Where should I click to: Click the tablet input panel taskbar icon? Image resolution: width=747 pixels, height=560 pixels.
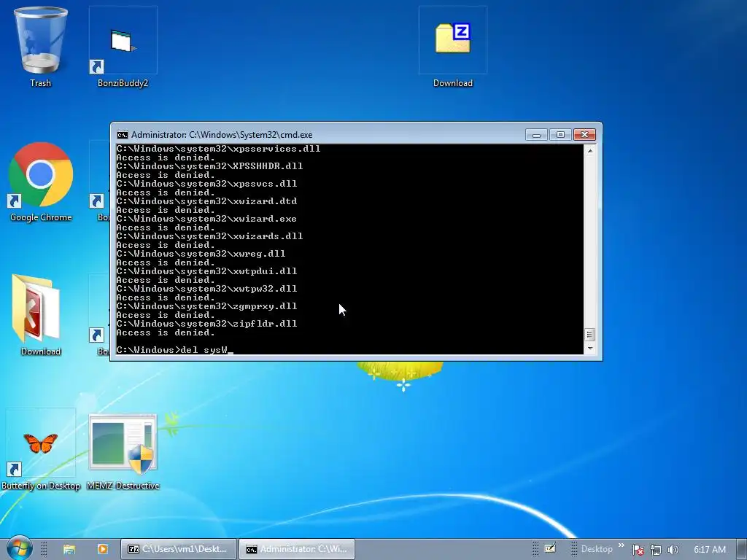550,548
